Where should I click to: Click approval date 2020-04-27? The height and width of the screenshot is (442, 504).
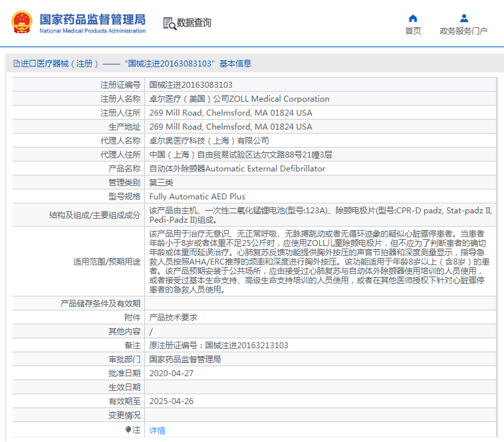[172, 374]
